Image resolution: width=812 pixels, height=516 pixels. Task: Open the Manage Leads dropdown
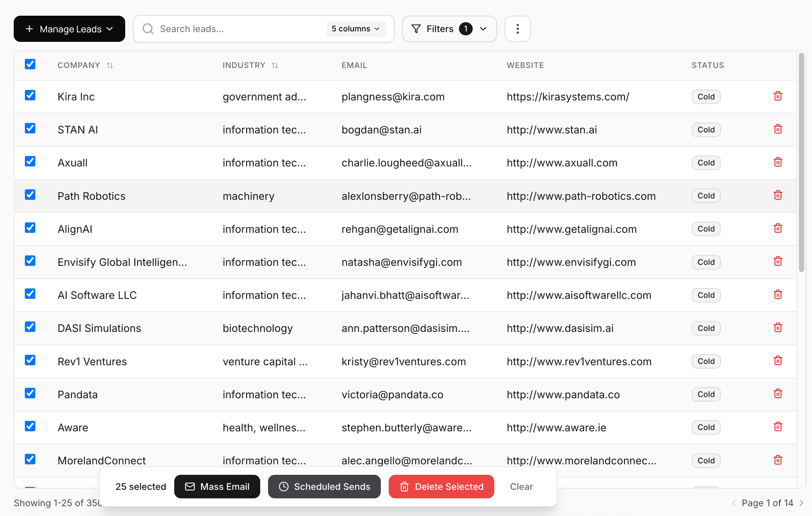point(69,29)
